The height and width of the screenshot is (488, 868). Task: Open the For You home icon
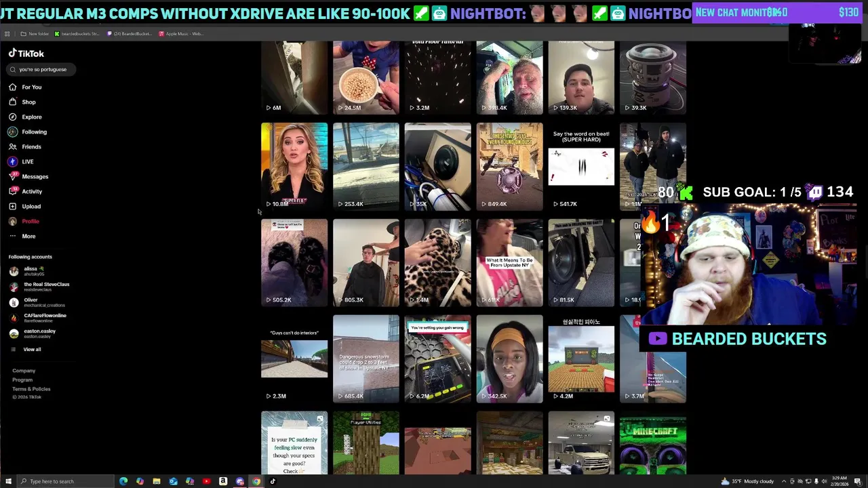(12, 87)
